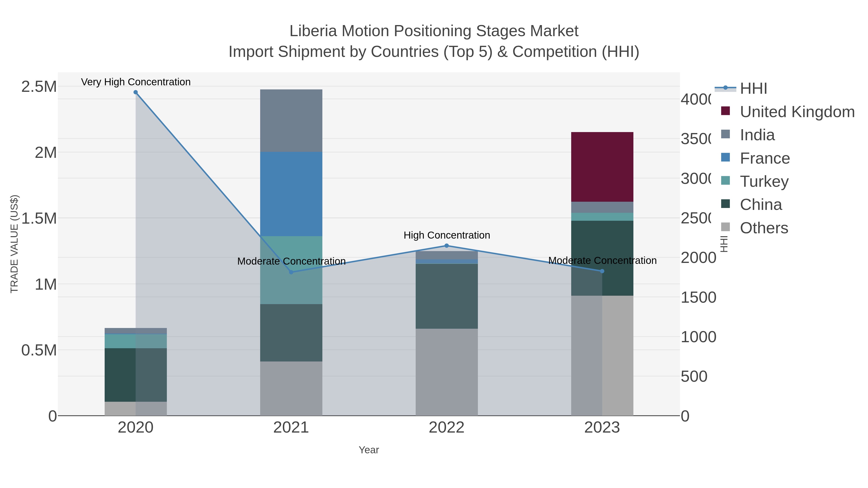Click Moderate Concentration label near 2023

click(603, 260)
